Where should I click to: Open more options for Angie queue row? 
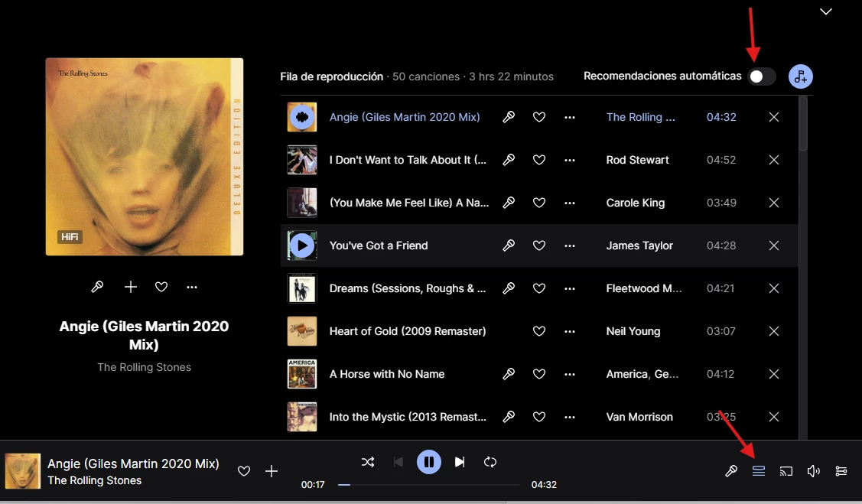point(570,117)
